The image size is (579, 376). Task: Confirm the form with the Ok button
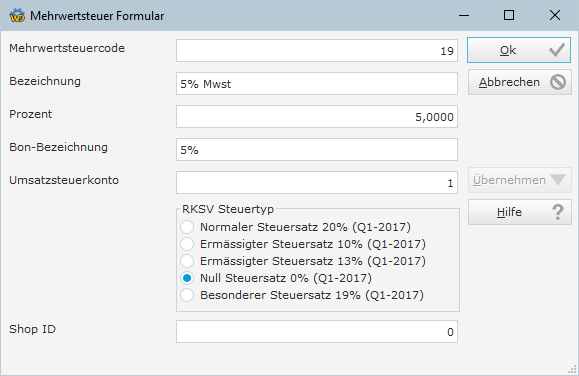(519, 50)
